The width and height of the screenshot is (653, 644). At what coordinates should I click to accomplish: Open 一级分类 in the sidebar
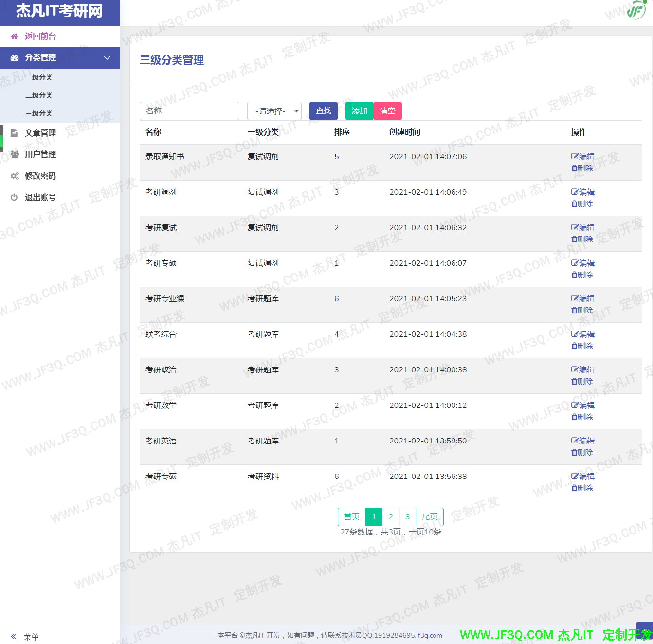(39, 77)
